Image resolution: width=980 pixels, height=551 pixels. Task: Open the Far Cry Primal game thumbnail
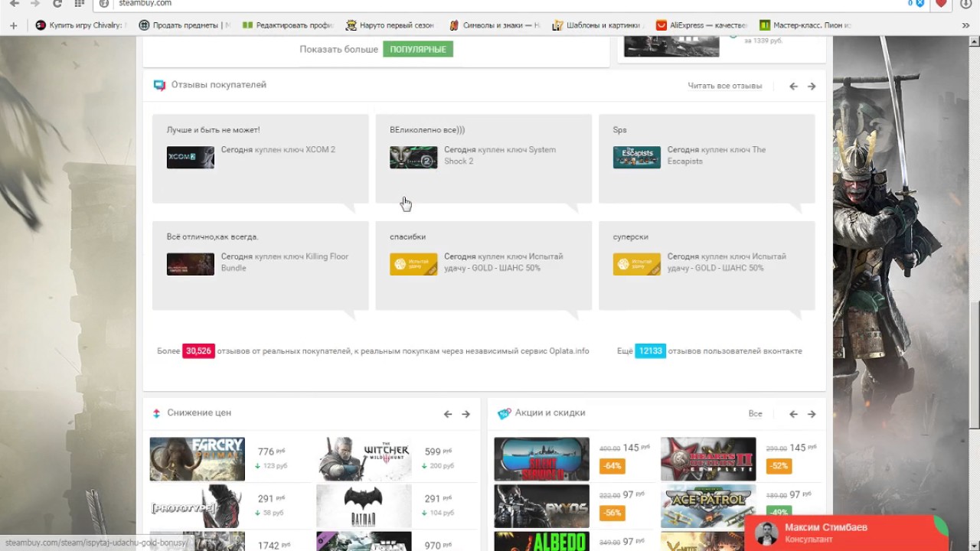click(198, 459)
